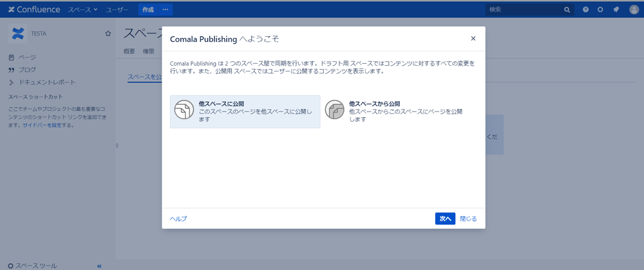
Task: Click the 作成 create button
Action: click(x=148, y=10)
